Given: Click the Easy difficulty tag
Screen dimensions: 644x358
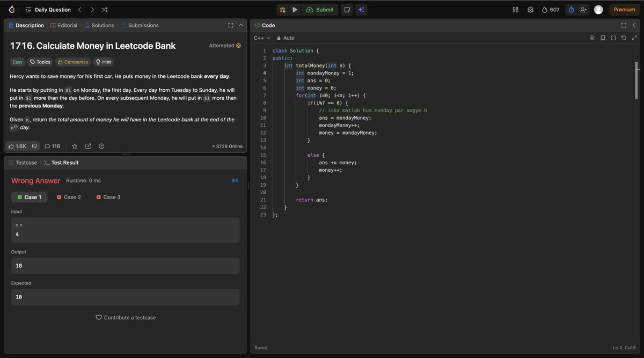Looking at the screenshot, I should pos(18,62).
